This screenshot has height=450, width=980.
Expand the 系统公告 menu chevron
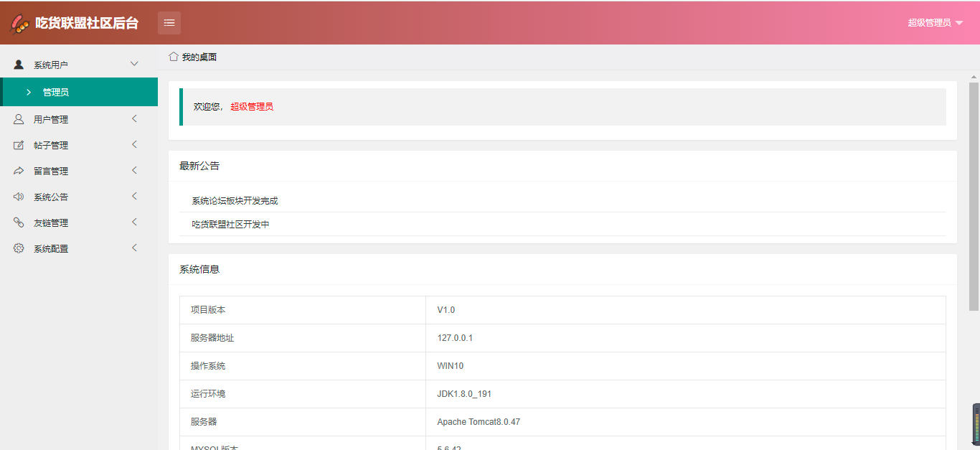[134, 196]
